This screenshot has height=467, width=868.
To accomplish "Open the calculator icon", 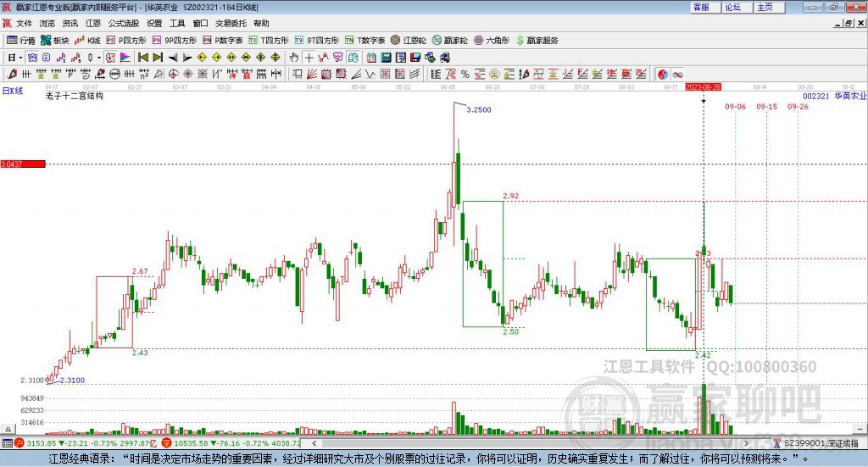I will (x=386, y=58).
